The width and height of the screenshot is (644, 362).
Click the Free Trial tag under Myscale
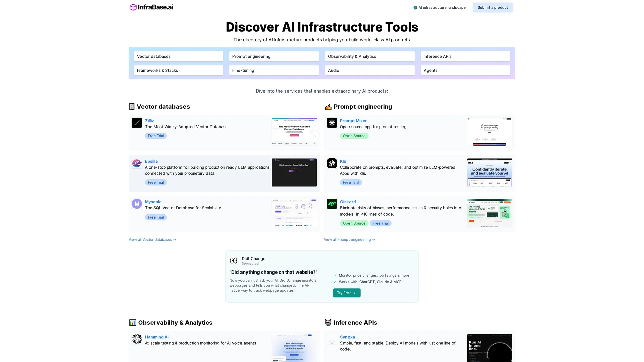156,217
